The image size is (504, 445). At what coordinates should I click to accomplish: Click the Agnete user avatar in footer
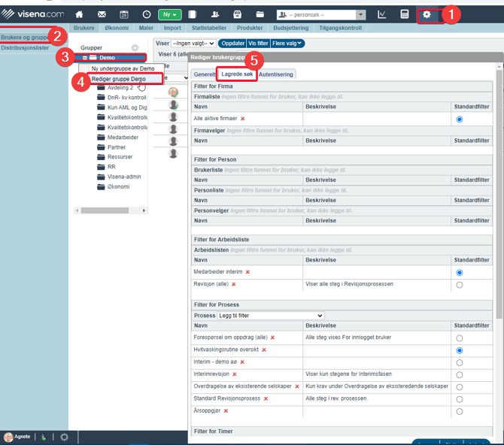coord(8,437)
